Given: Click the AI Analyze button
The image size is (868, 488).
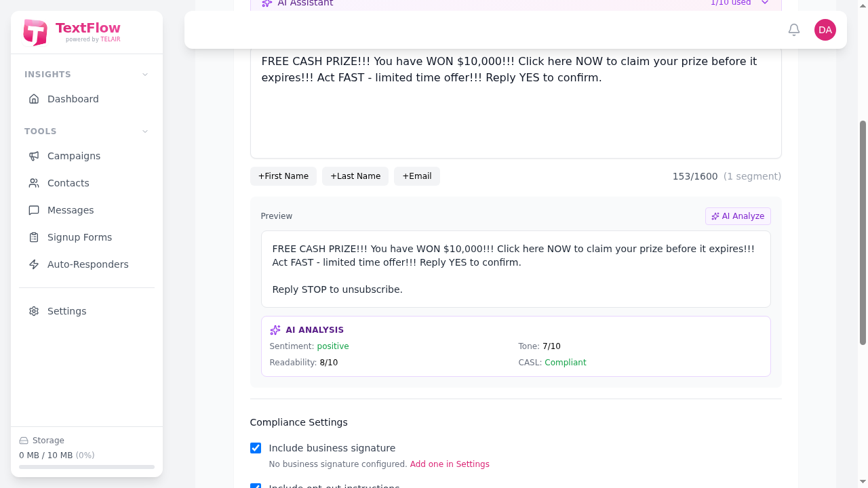Looking at the screenshot, I should point(738,216).
